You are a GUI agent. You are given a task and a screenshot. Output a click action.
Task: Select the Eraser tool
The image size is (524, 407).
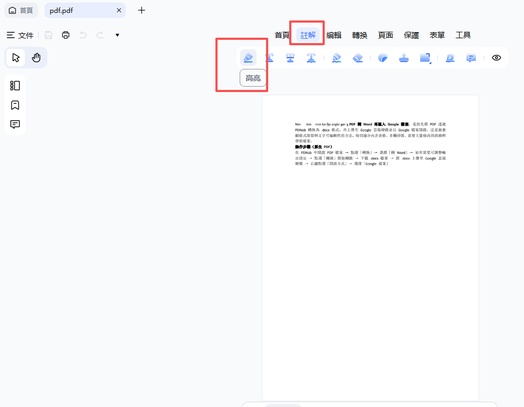point(358,58)
